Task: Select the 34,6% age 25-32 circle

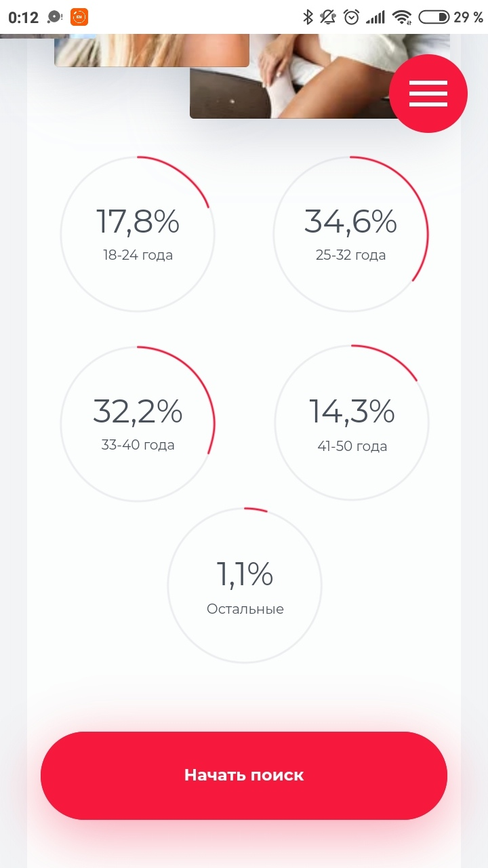Action: point(351,234)
